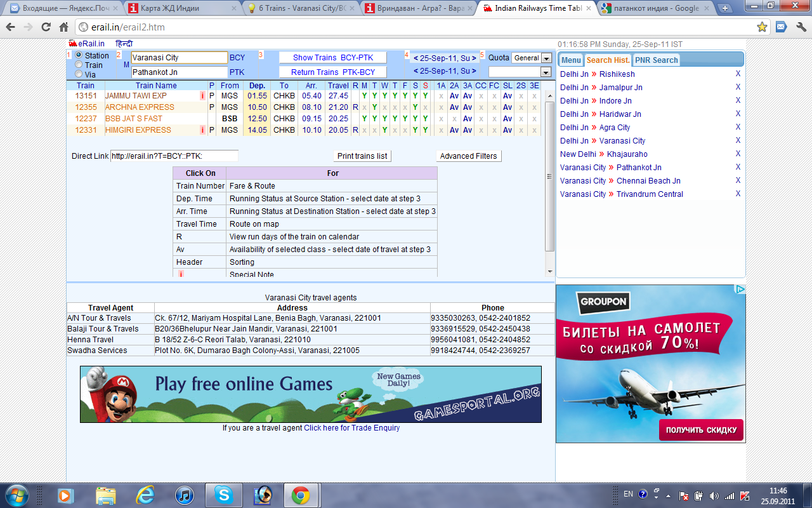Image resolution: width=812 pixels, height=508 pixels.
Task: Open special note icon for Himgiri Express
Action: click(x=202, y=130)
